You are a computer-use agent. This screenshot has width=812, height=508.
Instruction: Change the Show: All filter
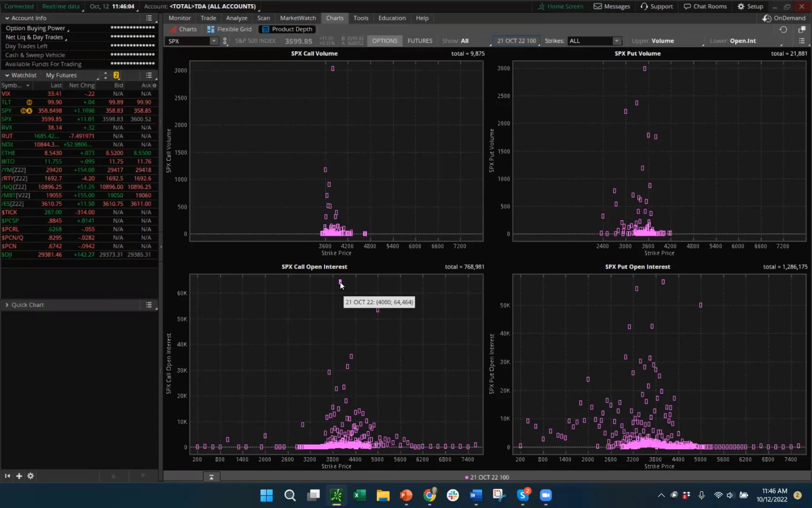click(455, 41)
